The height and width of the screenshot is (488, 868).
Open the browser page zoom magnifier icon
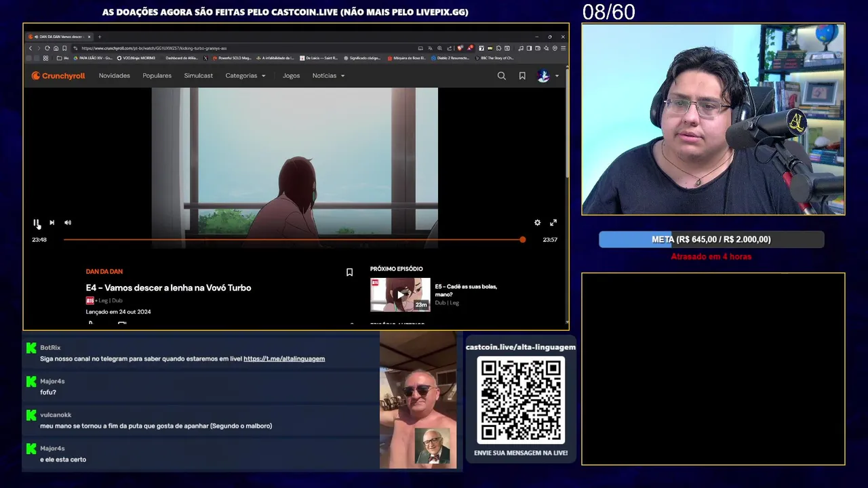pos(439,48)
